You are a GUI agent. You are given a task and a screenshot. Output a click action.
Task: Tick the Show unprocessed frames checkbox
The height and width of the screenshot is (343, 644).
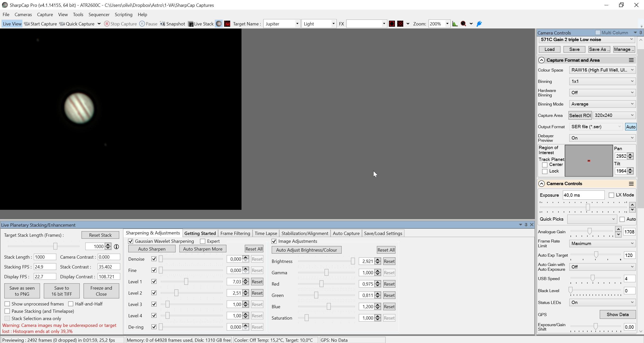[7, 304]
